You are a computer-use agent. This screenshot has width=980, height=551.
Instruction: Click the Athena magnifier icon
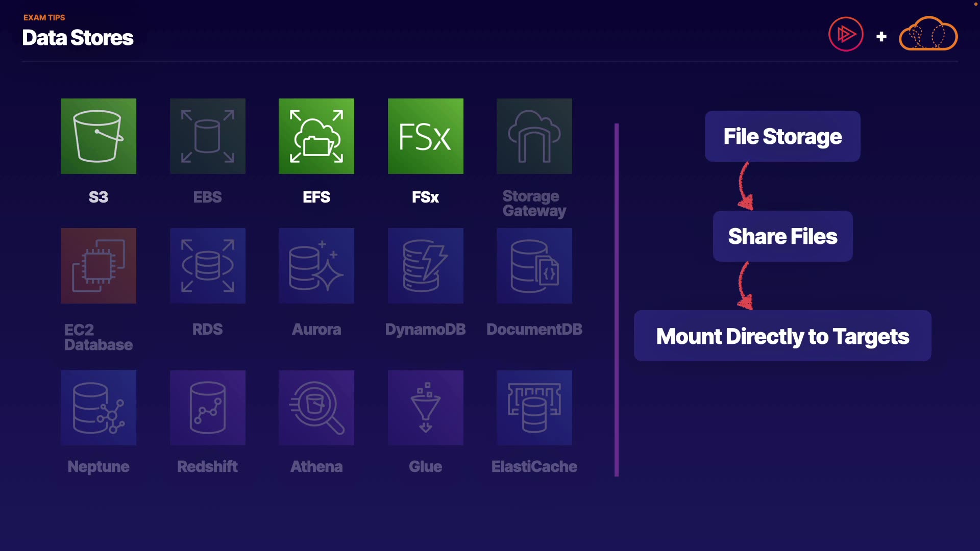pyautogui.click(x=316, y=408)
